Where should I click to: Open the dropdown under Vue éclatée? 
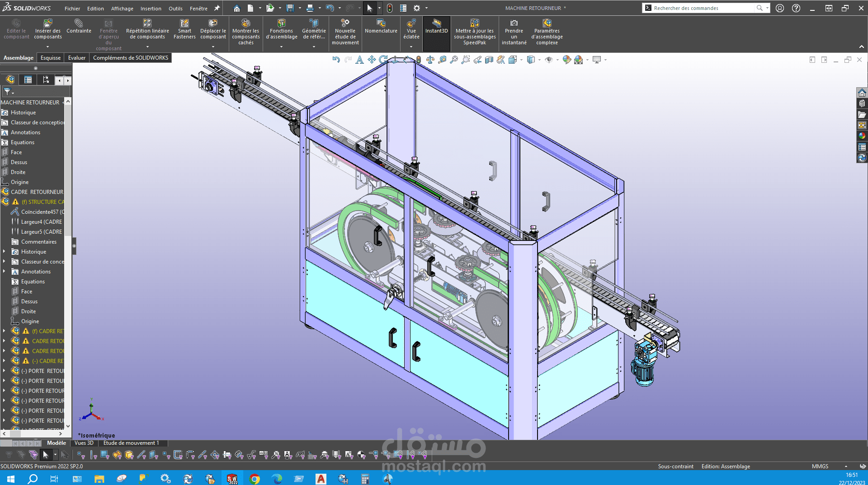click(x=411, y=47)
